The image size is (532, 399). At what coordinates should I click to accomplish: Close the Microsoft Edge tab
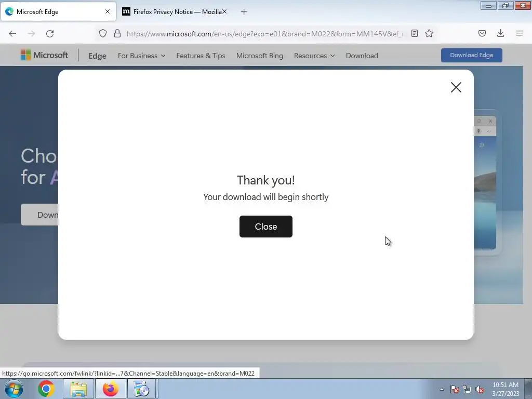[108, 11]
